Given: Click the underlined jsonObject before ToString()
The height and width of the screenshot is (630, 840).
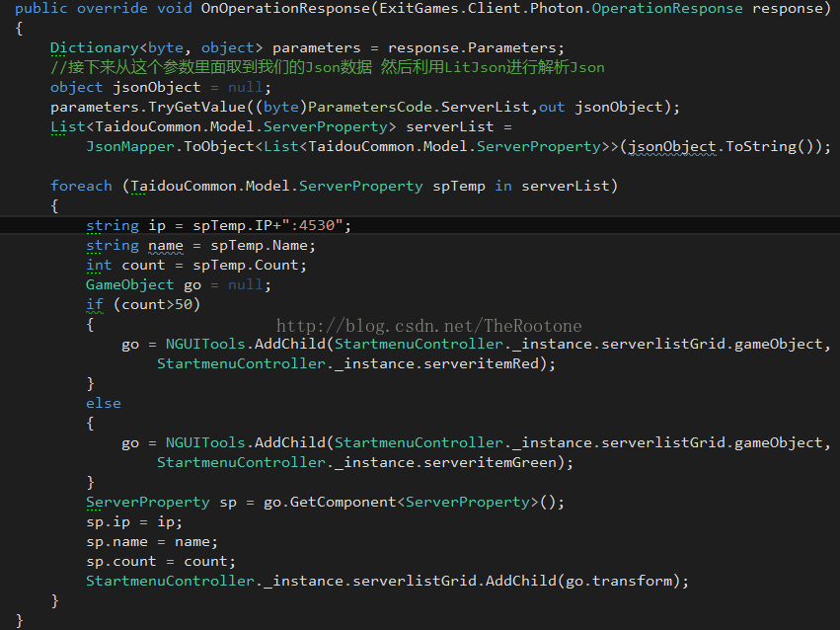Looking at the screenshot, I should (x=672, y=147).
